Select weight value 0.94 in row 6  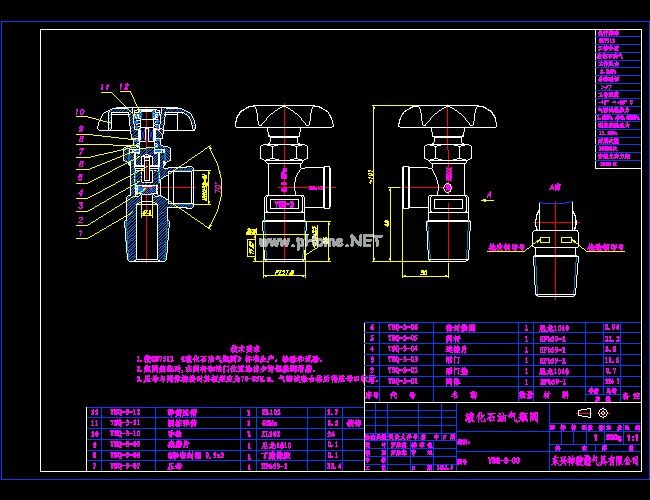click(x=612, y=328)
